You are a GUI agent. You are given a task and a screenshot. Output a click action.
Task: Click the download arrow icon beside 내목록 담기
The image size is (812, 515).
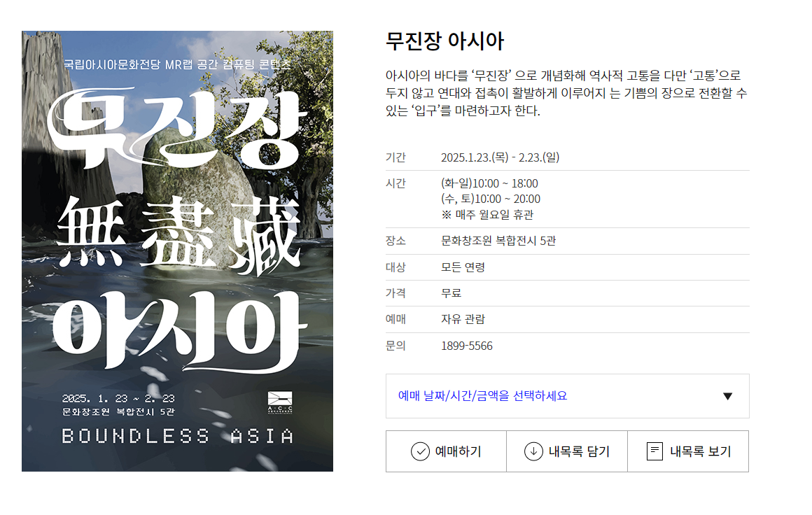tap(533, 451)
